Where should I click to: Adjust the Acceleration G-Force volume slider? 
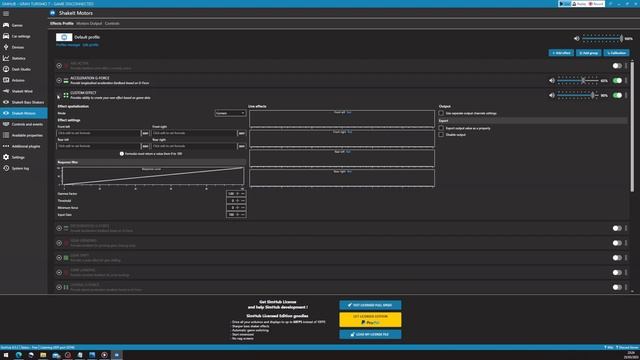[x=578, y=80]
